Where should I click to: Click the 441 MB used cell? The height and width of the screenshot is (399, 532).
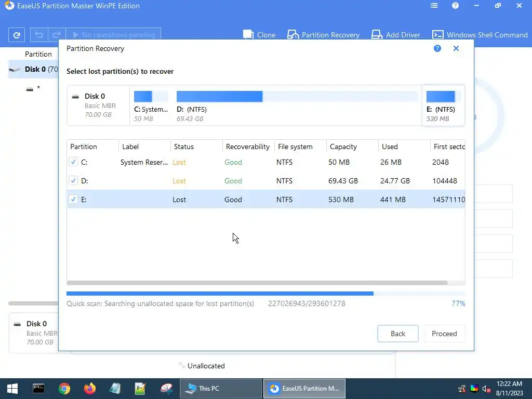click(x=393, y=199)
